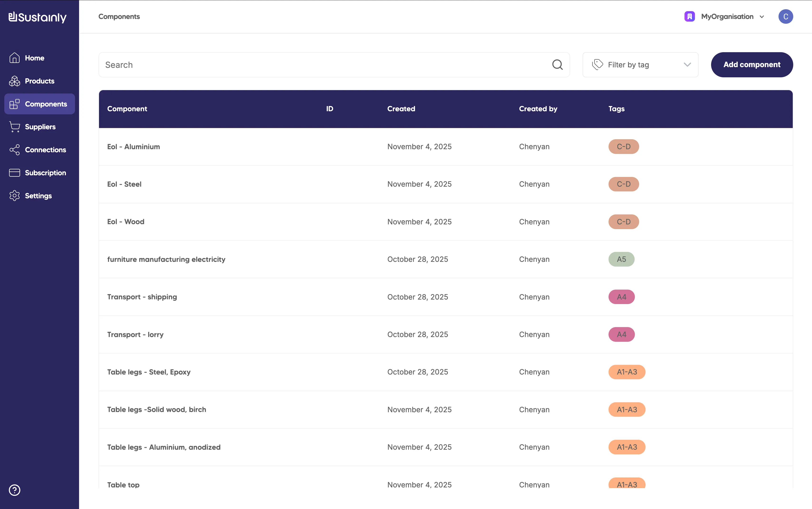Click the Add component button
The width and height of the screenshot is (812, 509).
[752, 65]
